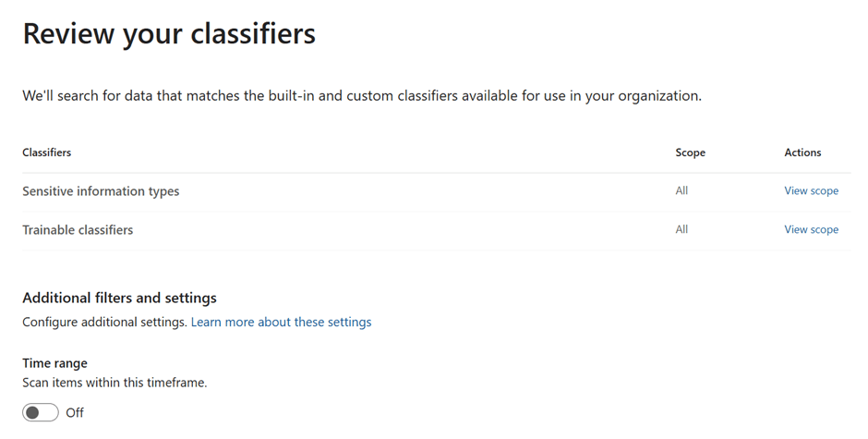This screenshot has height=439, width=868.
Task: Click the Classifiers column header
Action: tap(47, 152)
